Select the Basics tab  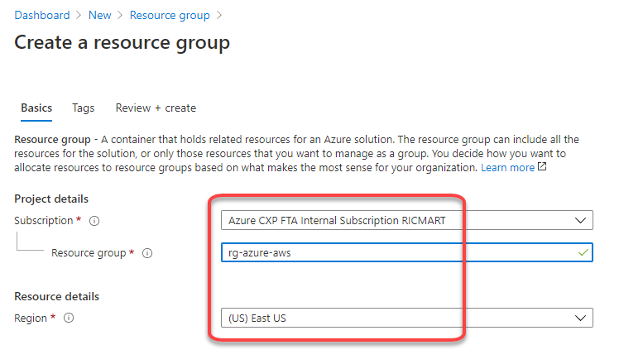click(x=36, y=108)
